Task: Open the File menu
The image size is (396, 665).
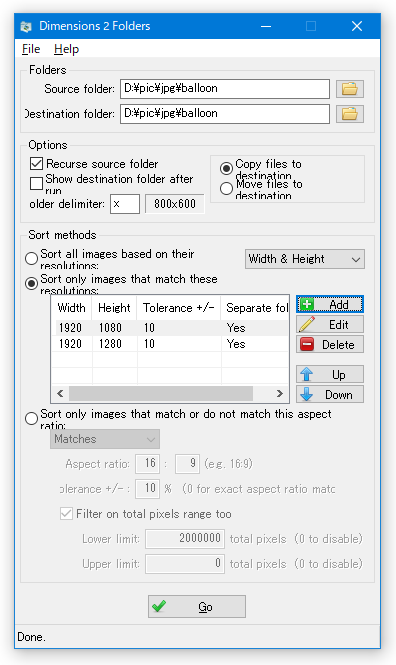Action: click(x=31, y=49)
